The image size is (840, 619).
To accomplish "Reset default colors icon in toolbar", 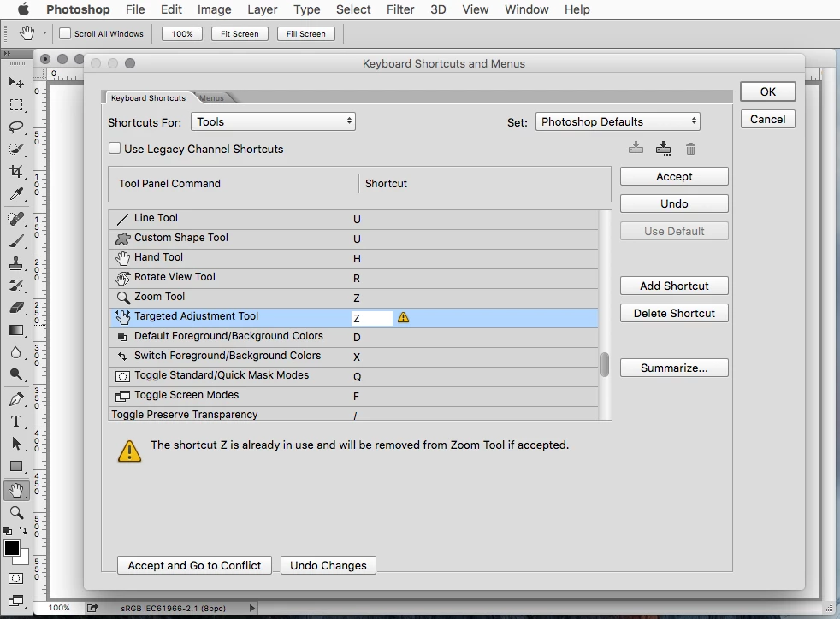I will 8,531.
